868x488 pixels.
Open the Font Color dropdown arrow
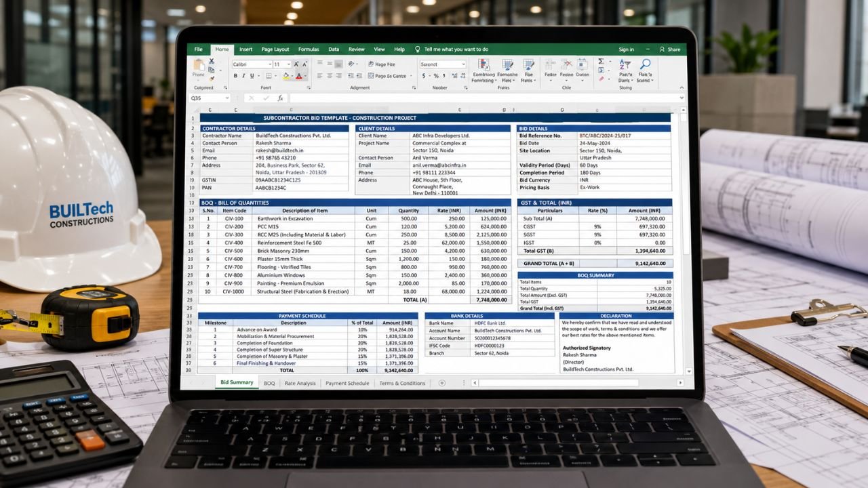click(x=305, y=76)
